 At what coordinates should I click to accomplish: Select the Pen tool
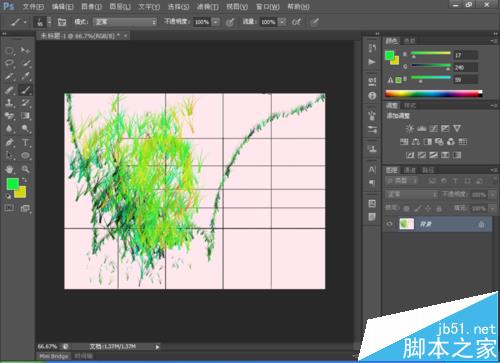tap(9, 142)
